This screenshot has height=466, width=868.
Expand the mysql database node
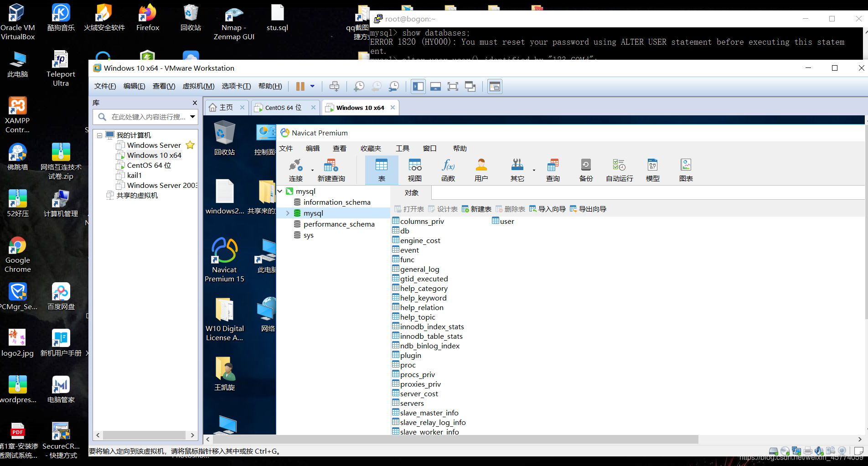pos(288,213)
